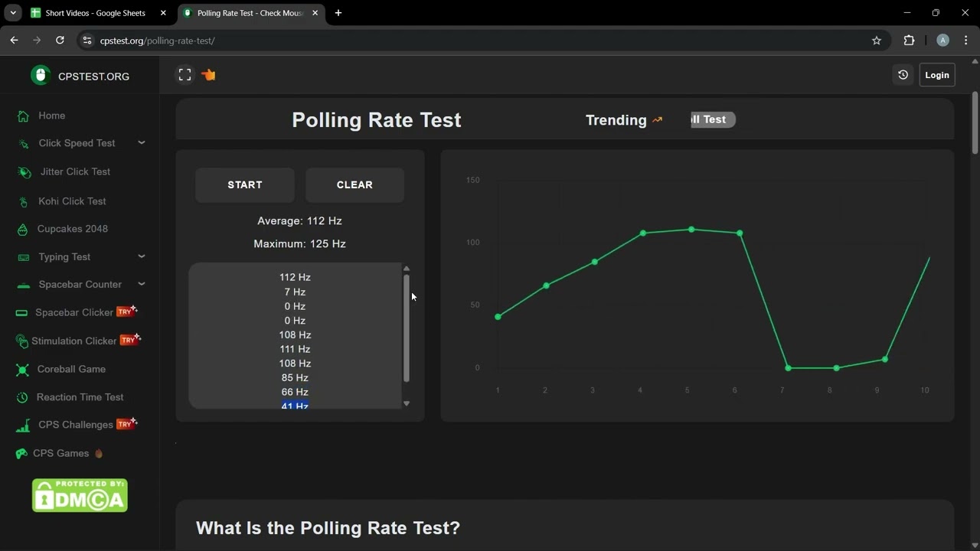980x551 pixels.
Task: Click chart data point at x-axis 7
Action: pos(788,368)
